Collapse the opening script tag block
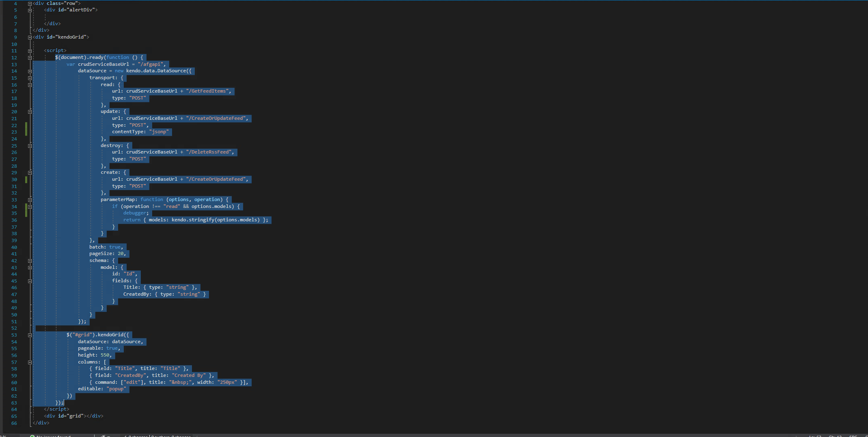868x437 pixels. pyautogui.click(x=30, y=51)
